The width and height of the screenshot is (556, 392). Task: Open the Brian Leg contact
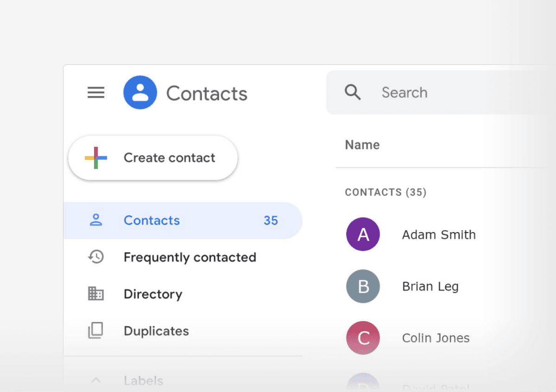click(430, 287)
